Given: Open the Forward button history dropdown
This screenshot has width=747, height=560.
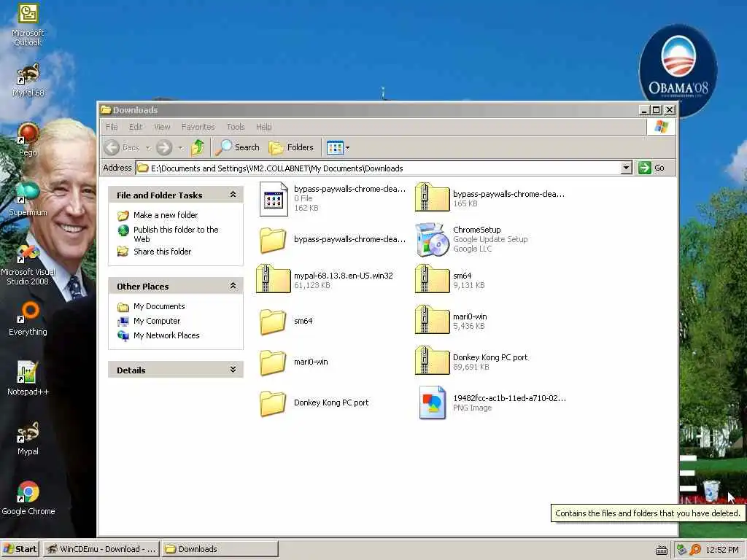Looking at the screenshot, I should [x=181, y=148].
